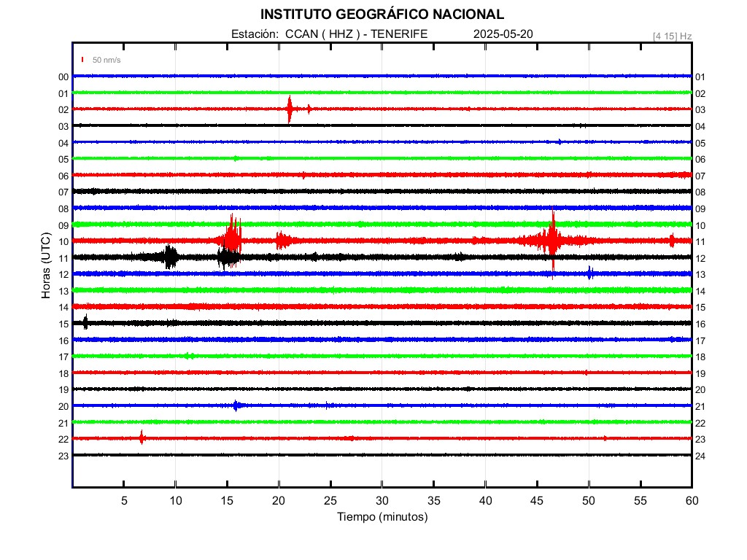Click the Tiempo (minutos) axis label
The height and width of the screenshot is (560, 747).
(x=382, y=517)
